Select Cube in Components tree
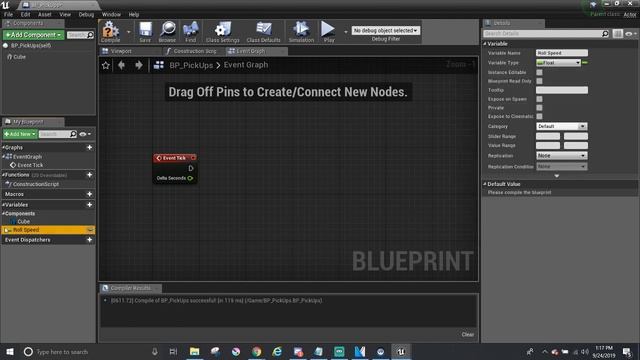Viewport: 640px width, 360px height. pos(19,57)
